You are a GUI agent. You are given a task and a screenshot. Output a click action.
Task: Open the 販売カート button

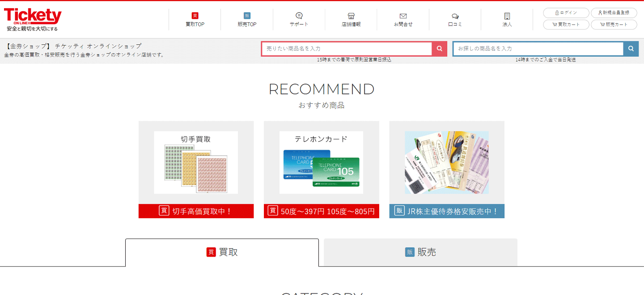(x=614, y=25)
